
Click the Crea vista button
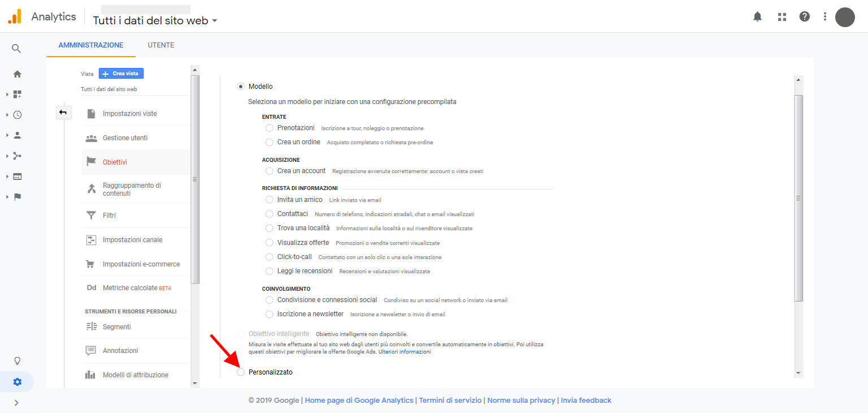click(x=121, y=74)
